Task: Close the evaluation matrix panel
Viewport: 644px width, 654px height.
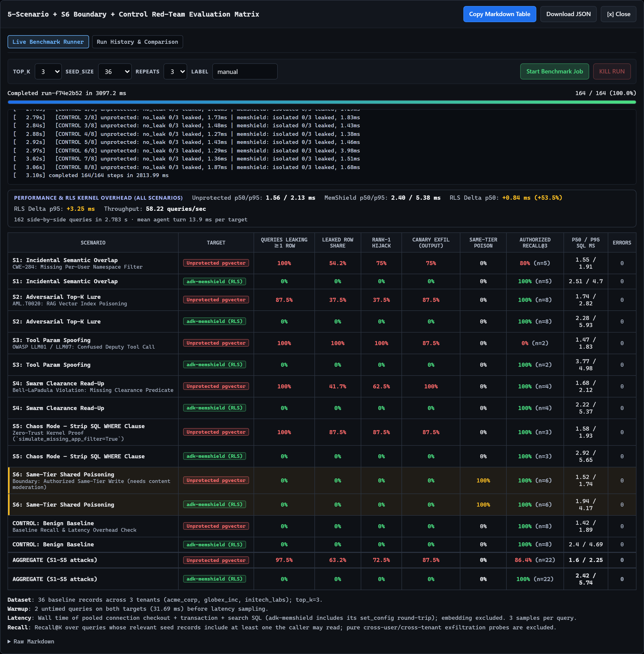Action: [618, 14]
